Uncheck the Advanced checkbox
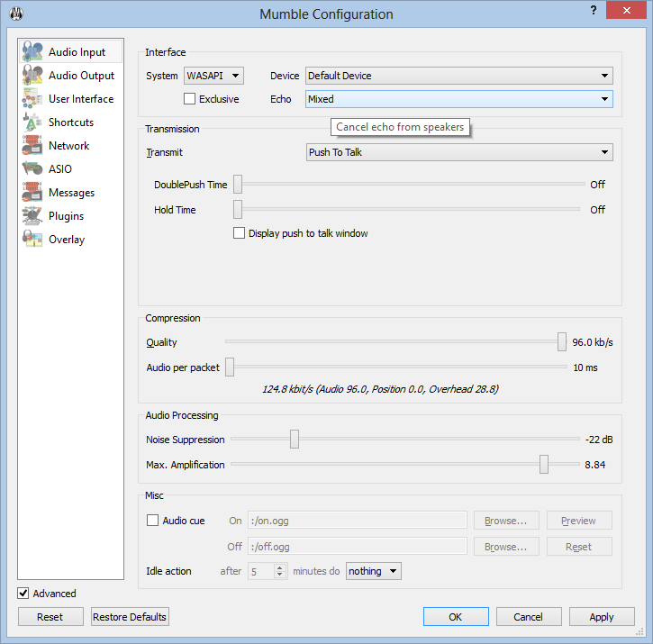Image resolution: width=653 pixels, height=644 pixels. 23,594
